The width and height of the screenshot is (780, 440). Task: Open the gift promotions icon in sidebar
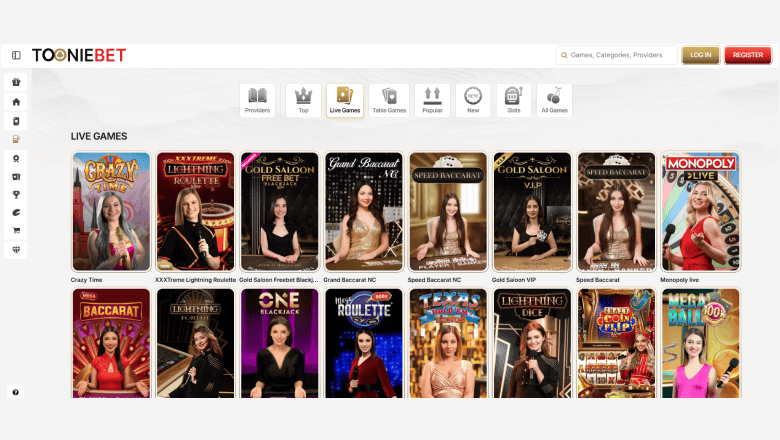[x=16, y=82]
